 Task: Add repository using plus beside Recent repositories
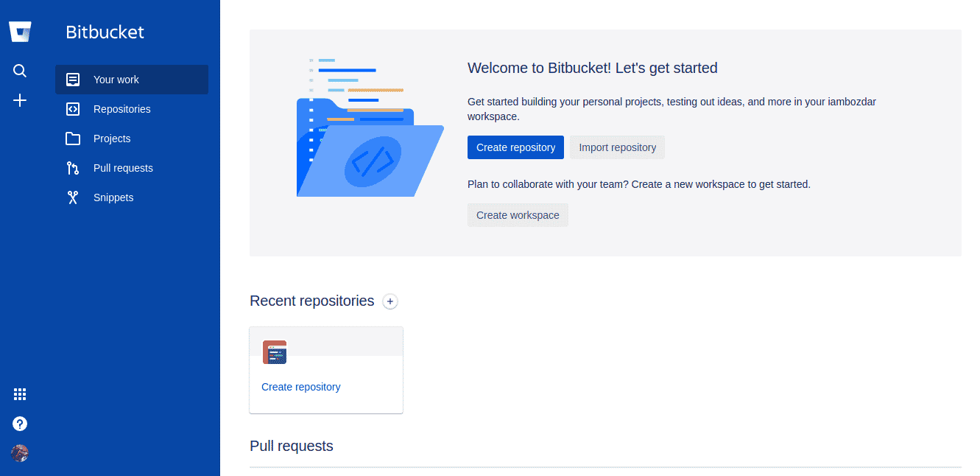pos(390,301)
